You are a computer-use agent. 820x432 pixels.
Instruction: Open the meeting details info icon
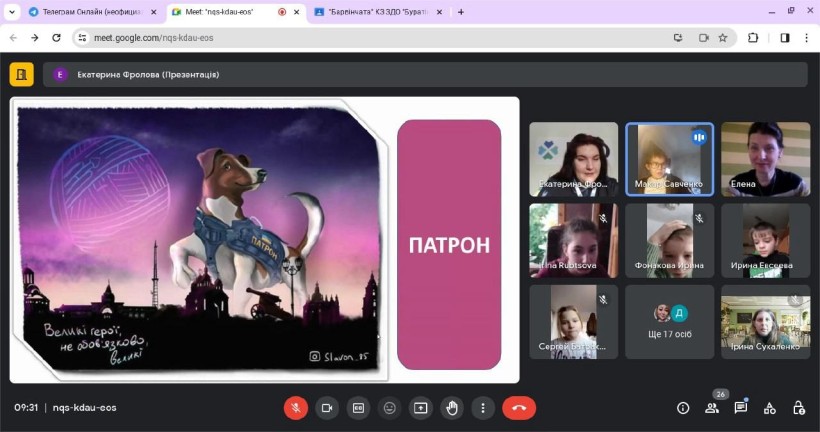(683, 408)
